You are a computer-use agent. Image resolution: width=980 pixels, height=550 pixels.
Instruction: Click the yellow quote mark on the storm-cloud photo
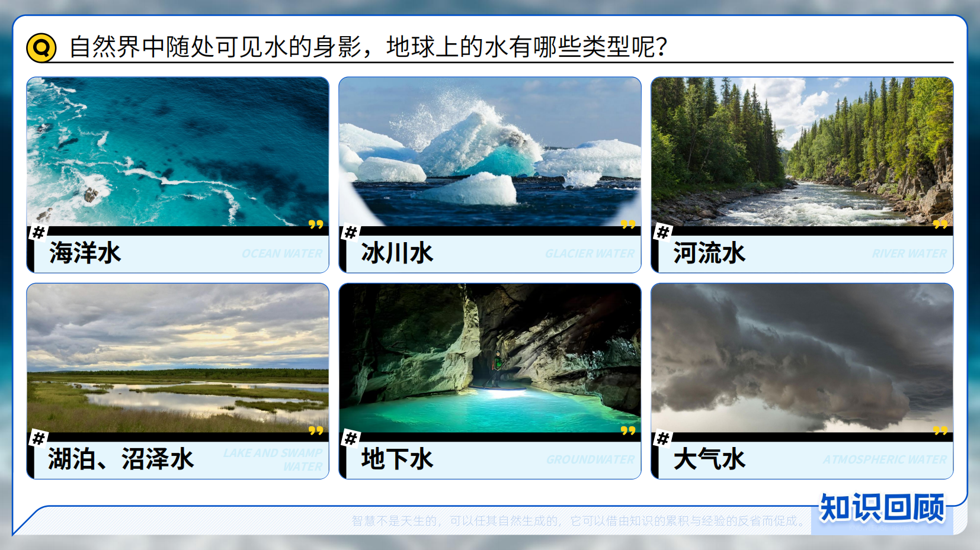(940, 430)
